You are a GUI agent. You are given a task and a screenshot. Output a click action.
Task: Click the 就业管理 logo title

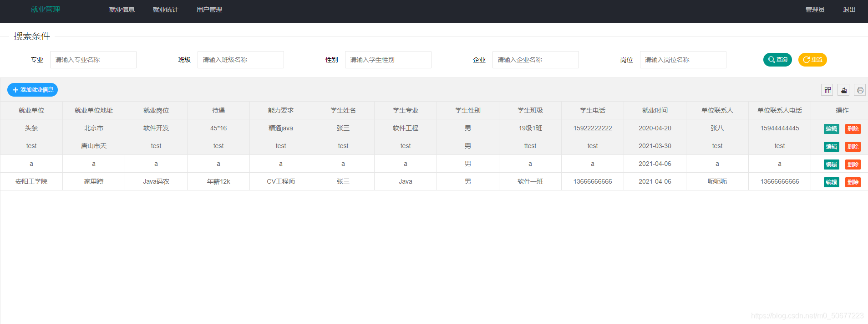(x=46, y=10)
